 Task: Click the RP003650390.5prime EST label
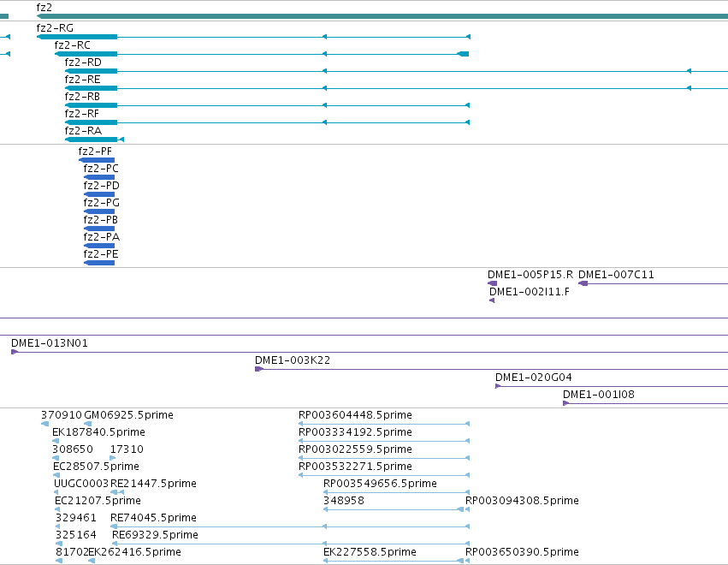tap(522, 552)
